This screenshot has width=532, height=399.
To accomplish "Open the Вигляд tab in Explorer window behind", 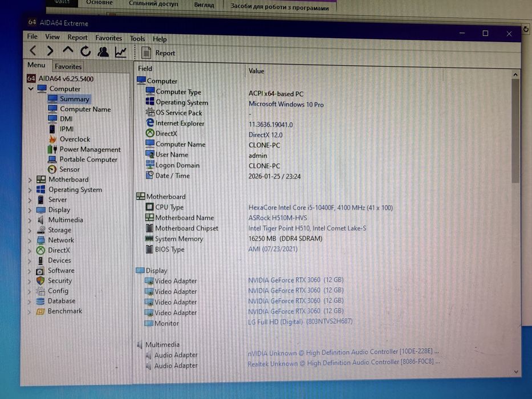I will tap(204, 5).
